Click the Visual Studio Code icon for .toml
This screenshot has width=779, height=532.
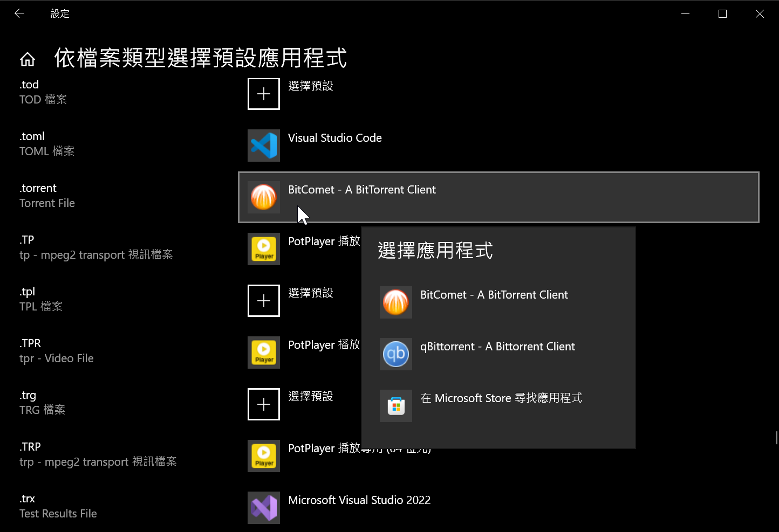click(264, 146)
